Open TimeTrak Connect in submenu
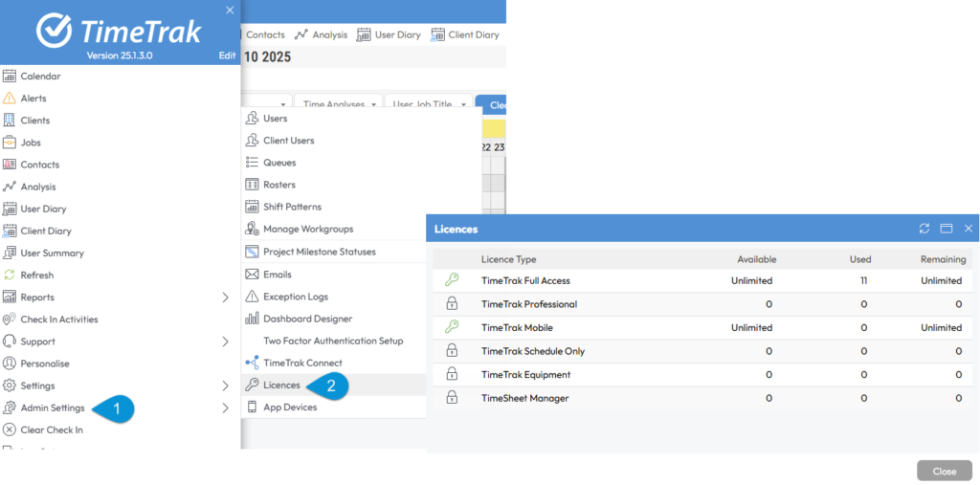This screenshot has width=980, height=485. pyautogui.click(x=302, y=364)
